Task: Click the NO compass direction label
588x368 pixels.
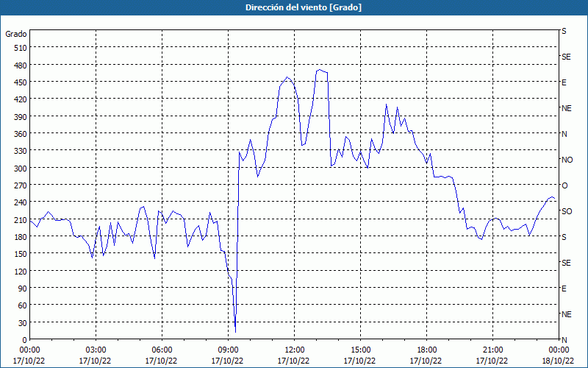Action: point(567,160)
